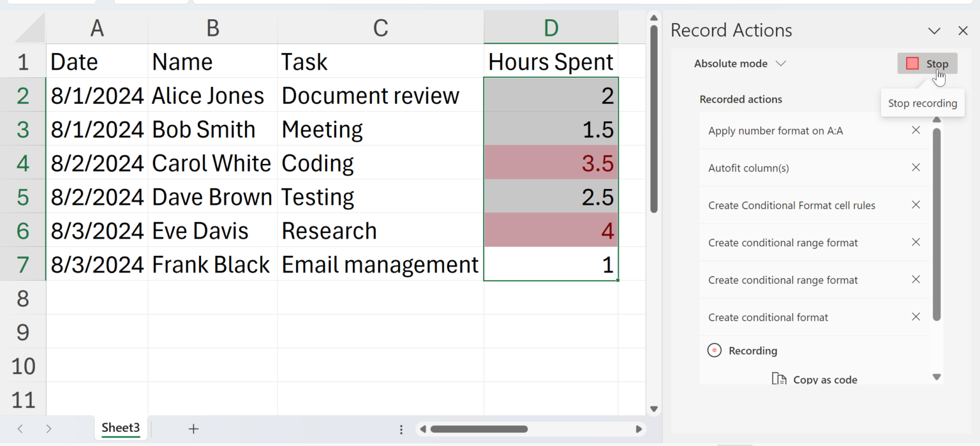
Task: Switch to Sheet3 tab
Action: coord(121,428)
